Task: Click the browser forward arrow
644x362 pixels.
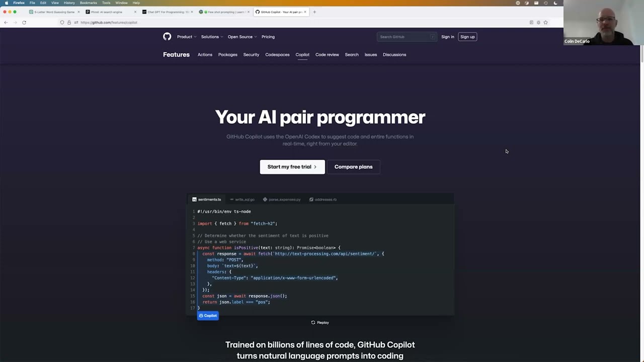Action: 15,22
